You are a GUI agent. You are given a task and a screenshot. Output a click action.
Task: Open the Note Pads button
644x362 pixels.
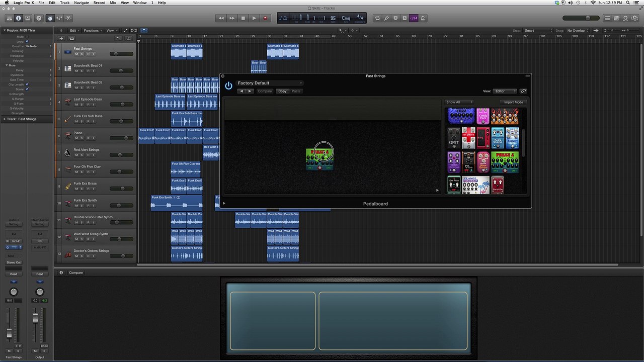[x=616, y=18]
